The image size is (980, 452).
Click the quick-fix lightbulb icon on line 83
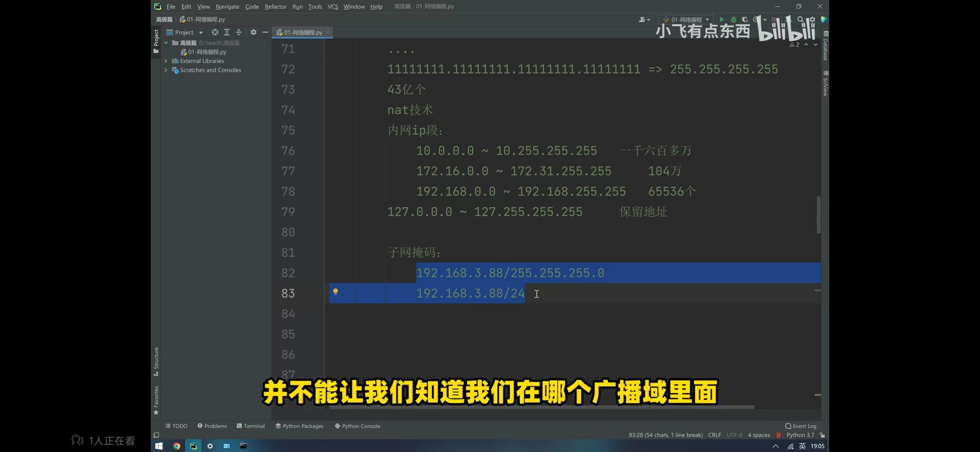click(335, 292)
